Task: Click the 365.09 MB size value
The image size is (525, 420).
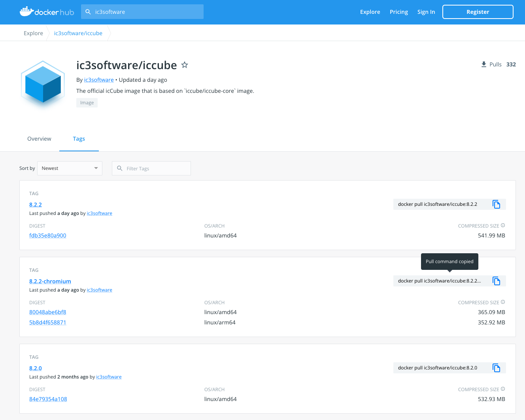Action: click(491, 312)
